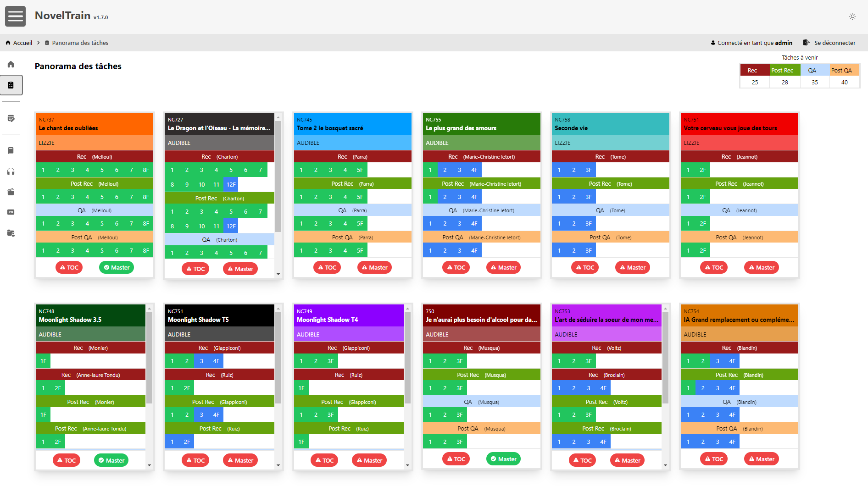Go to Accueil in breadcrumb
The image size is (868, 486).
(22, 43)
